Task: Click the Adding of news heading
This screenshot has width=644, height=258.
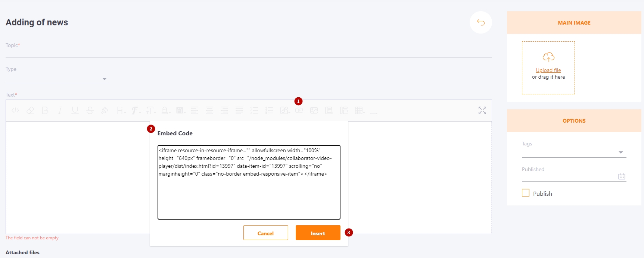Action: coord(37,22)
